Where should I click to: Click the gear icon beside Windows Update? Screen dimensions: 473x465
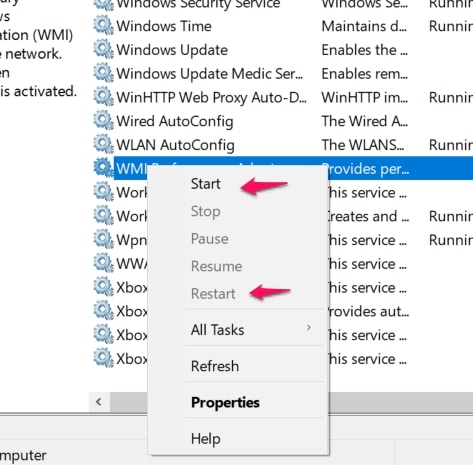(x=103, y=50)
